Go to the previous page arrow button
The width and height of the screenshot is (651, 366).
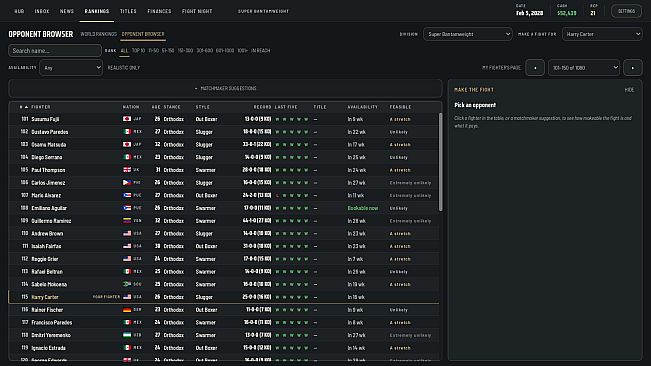[x=535, y=68]
